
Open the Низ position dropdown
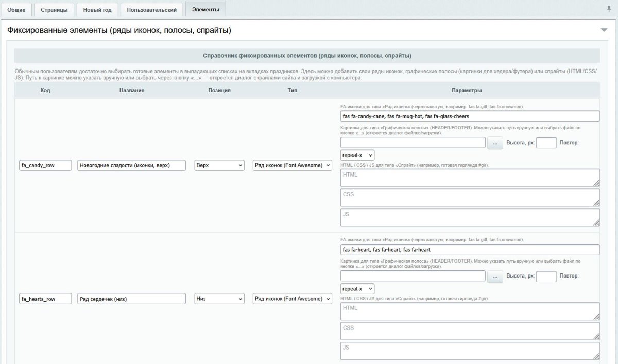click(219, 299)
